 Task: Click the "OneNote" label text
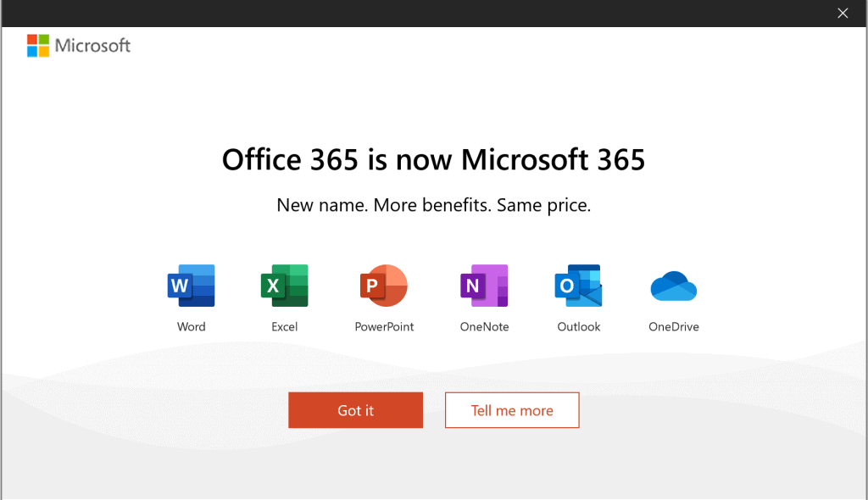pos(484,326)
